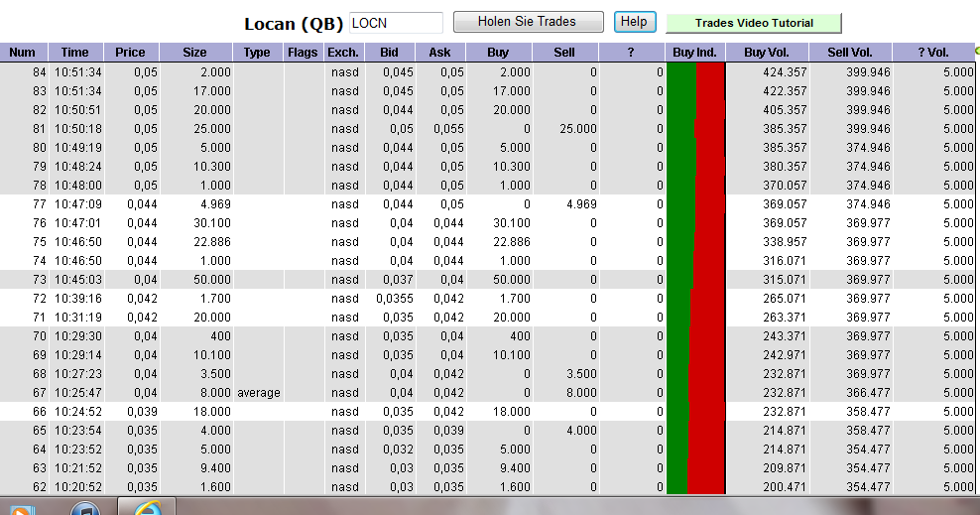Click the Sell column value 3.500
This screenshot has height=515, width=980.
pyautogui.click(x=581, y=374)
